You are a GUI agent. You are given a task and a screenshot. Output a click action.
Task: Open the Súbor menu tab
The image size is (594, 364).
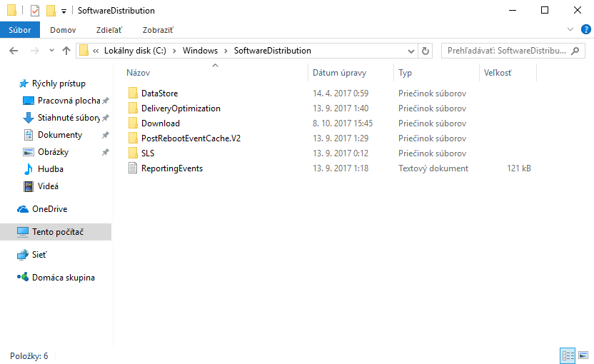pyautogui.click(x=20, y=30)
